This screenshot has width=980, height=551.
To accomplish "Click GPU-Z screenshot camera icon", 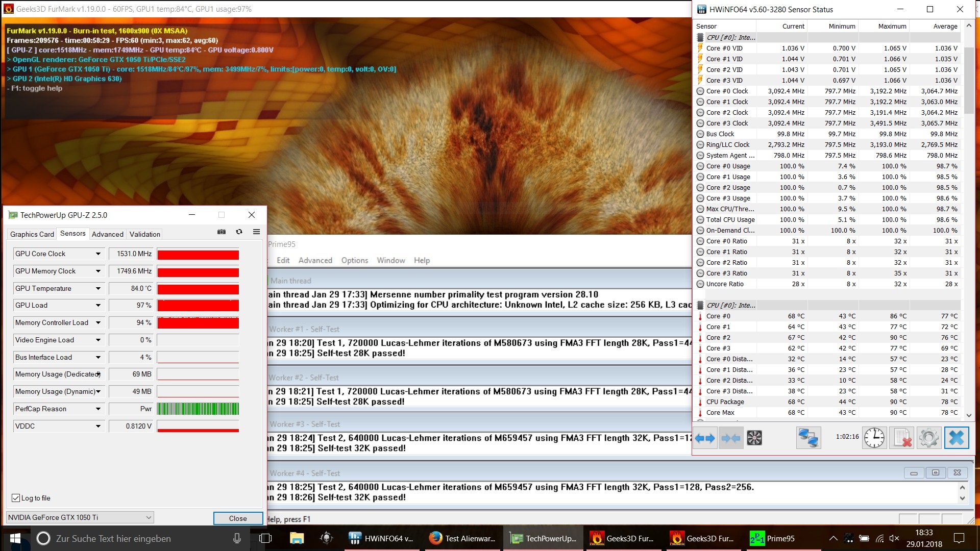I will pos(222,232).
